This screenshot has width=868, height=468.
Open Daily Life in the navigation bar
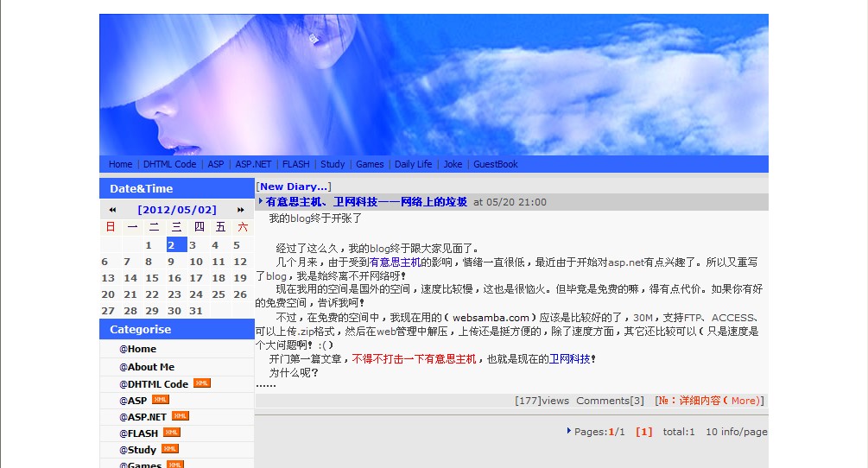click(x=413, y=164)
